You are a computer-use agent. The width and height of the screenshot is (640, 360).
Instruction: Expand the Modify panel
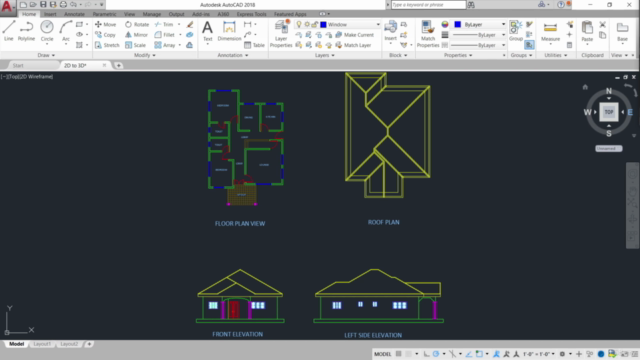[145, 55]
